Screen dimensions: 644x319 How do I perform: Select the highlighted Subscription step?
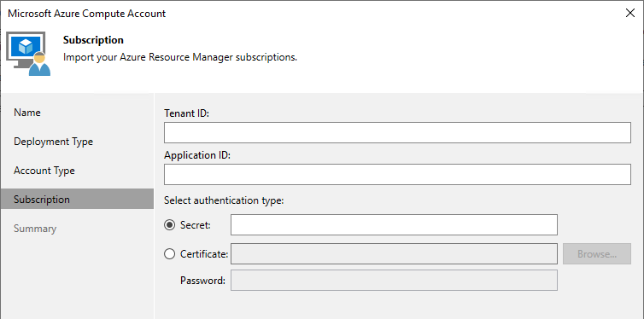[77, 200]
